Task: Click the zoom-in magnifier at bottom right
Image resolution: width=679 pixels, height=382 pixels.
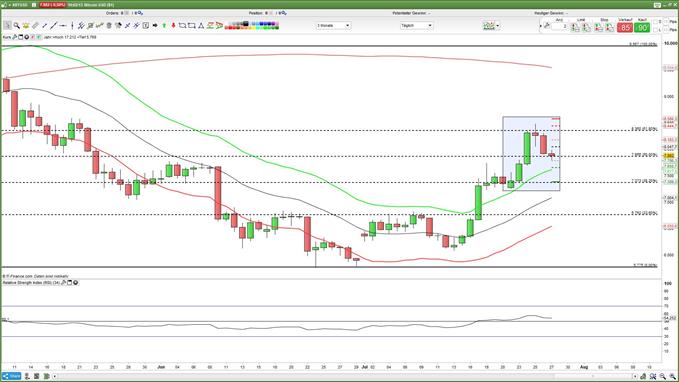Action: [x=673, y=376]
